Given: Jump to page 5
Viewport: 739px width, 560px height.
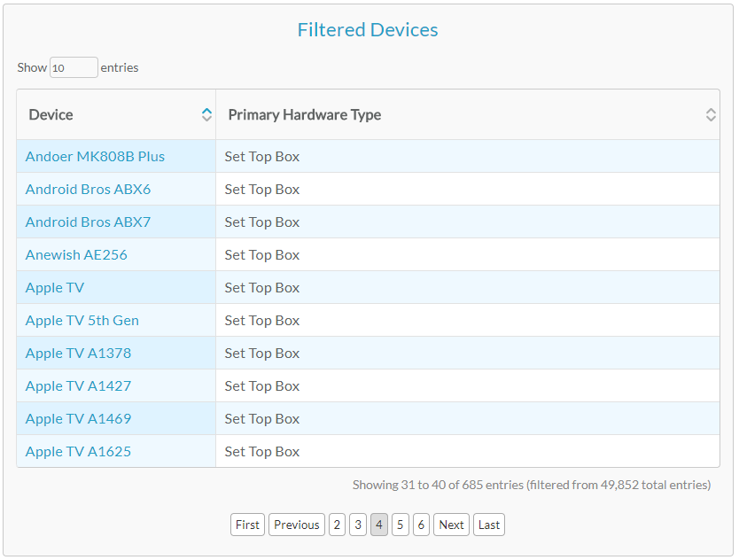Looking at the screenshot, I should (401, 525).
